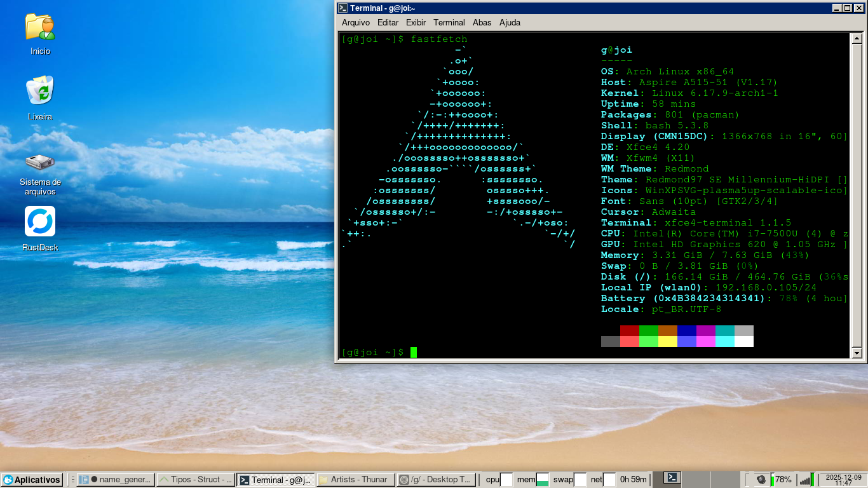Click the terminal scrollbar down arrow
The width and height of the screenshot is (868, 488).
tap(856, 353)
